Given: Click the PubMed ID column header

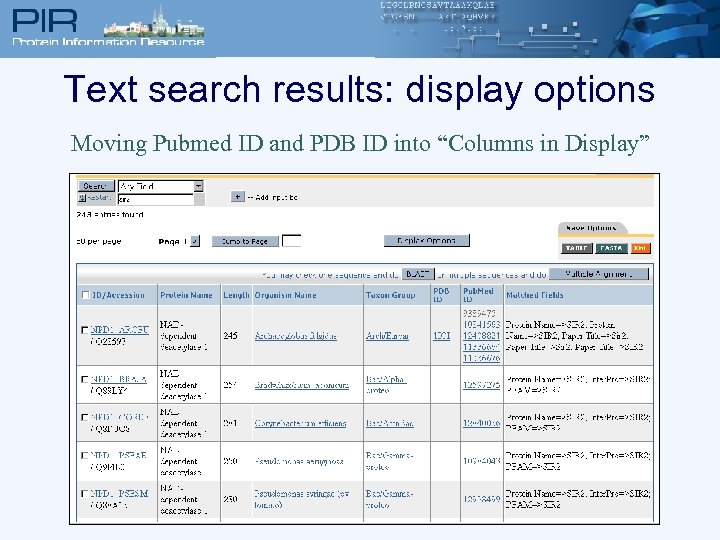Looking at the screenshot, I should (x=478, y=295).
